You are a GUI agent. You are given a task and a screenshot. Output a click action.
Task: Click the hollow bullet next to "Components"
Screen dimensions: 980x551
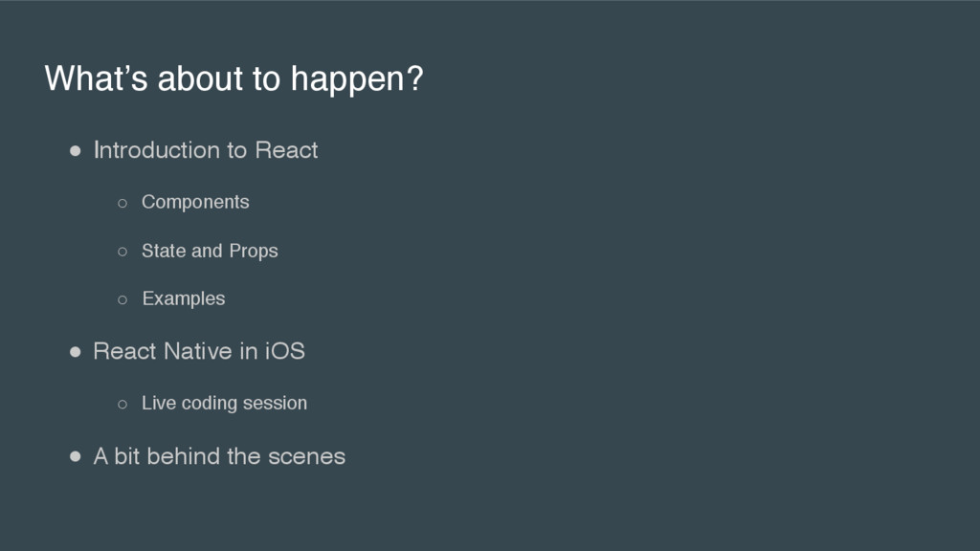[122, 203]
